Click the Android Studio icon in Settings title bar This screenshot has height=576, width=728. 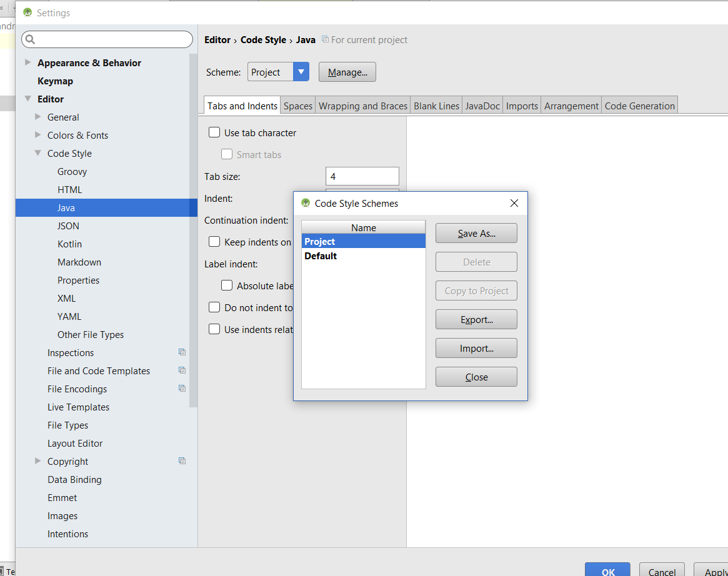[28, 12]
